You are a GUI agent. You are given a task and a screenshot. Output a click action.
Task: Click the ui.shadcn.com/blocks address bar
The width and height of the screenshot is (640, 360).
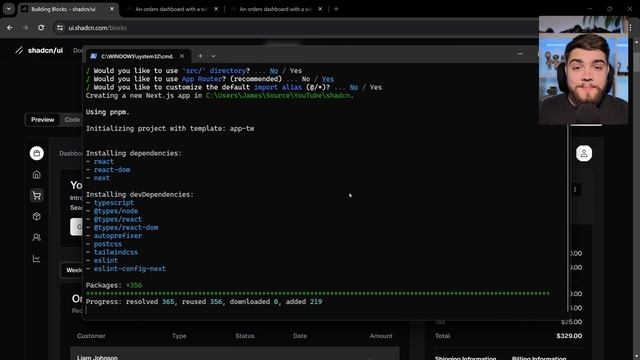click(x=97, y=28)
